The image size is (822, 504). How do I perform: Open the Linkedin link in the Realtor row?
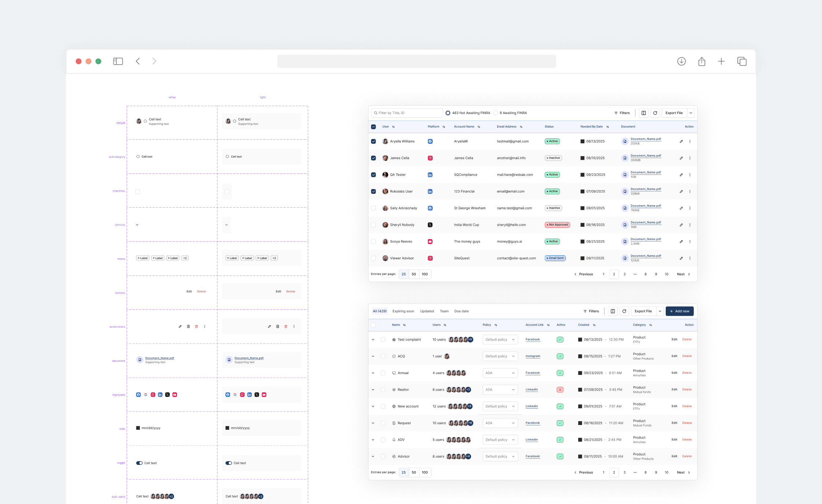(532, 390)
